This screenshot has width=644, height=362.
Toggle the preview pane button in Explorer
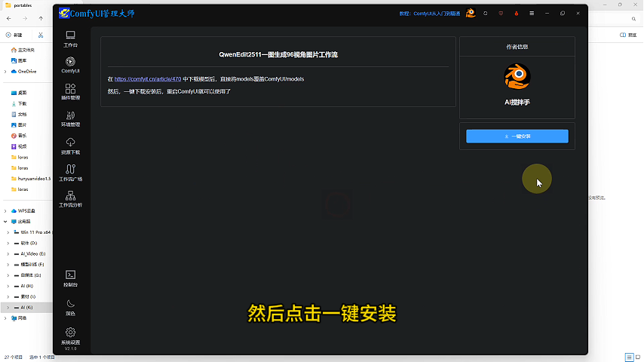[x=628, y=35]
